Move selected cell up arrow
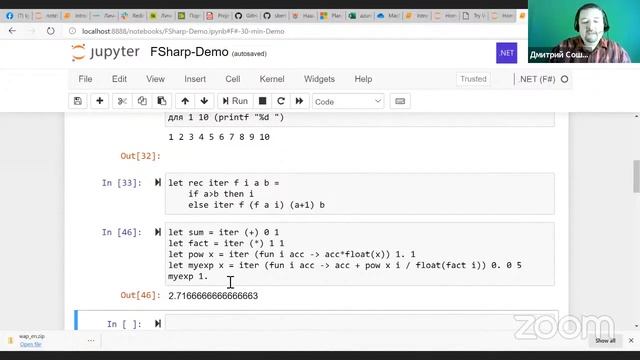The image size is (640, 360). 185,101
